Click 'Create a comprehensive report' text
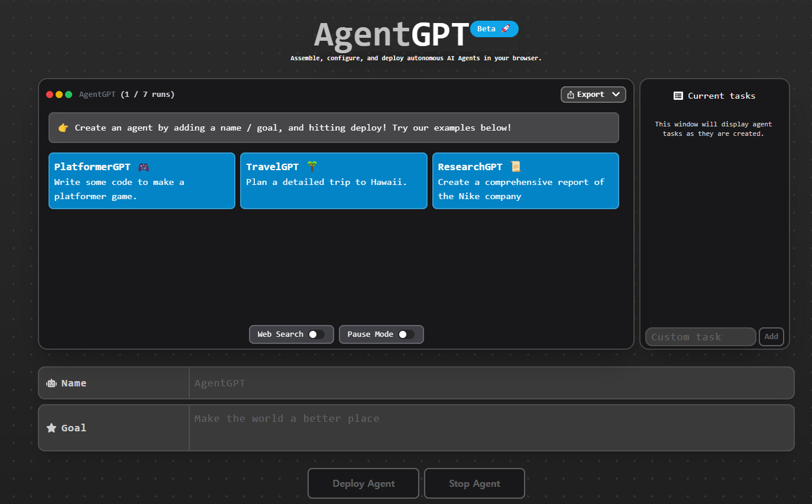The height and width of the screenshot is (504, 812). (521, 189)
